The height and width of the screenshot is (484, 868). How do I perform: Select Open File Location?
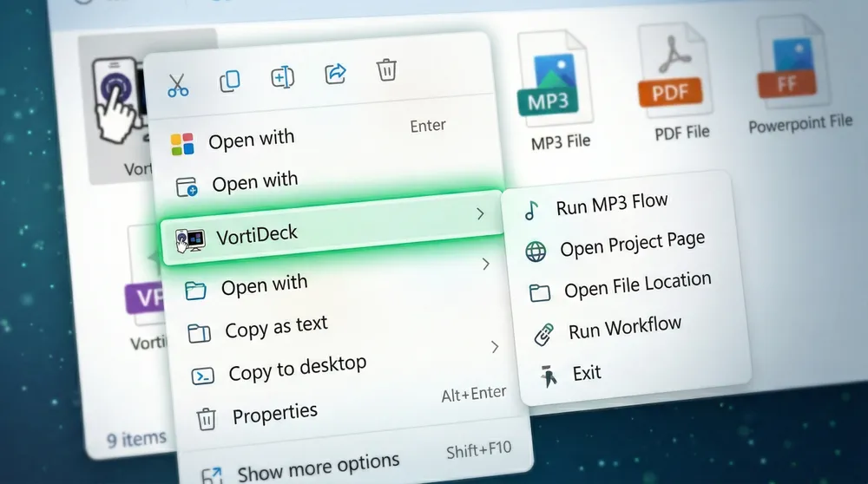coord(638,285)
